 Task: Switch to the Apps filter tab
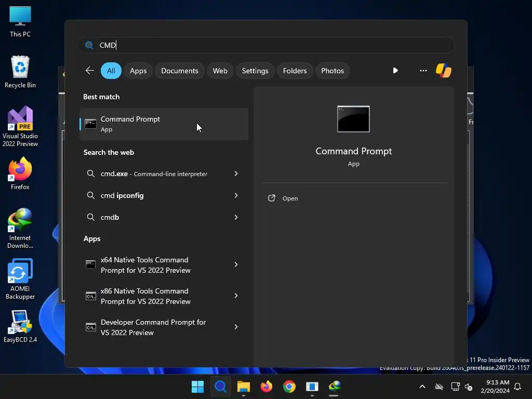coord(138,71)
